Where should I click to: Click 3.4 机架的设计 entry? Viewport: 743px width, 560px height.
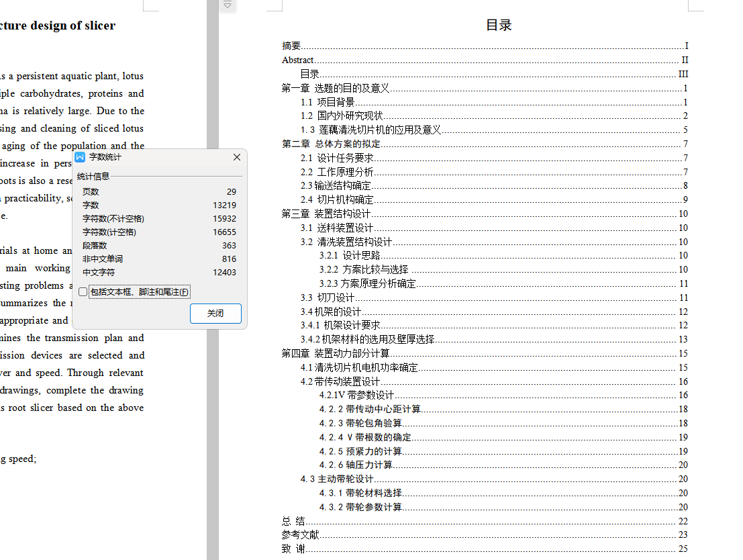coord(494,312)
